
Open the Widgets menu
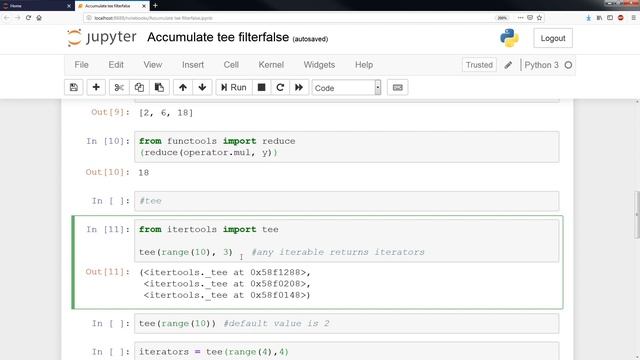(319, 65)
